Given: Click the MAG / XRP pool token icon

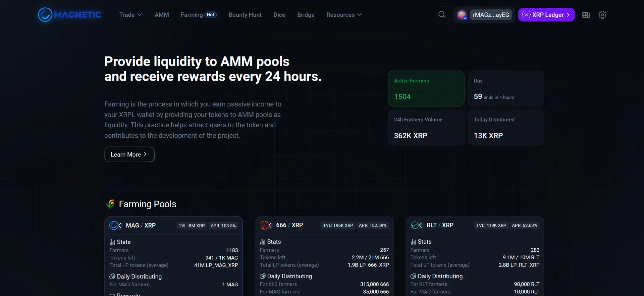Looking at the screenshot, I should point(115,225).
